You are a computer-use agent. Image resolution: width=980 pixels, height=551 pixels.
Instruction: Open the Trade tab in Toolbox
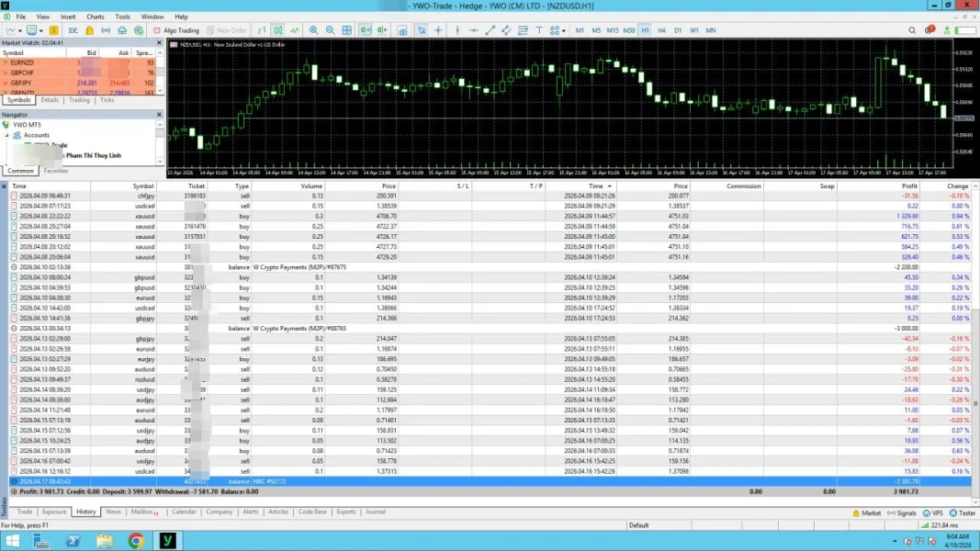pos(25,512)
